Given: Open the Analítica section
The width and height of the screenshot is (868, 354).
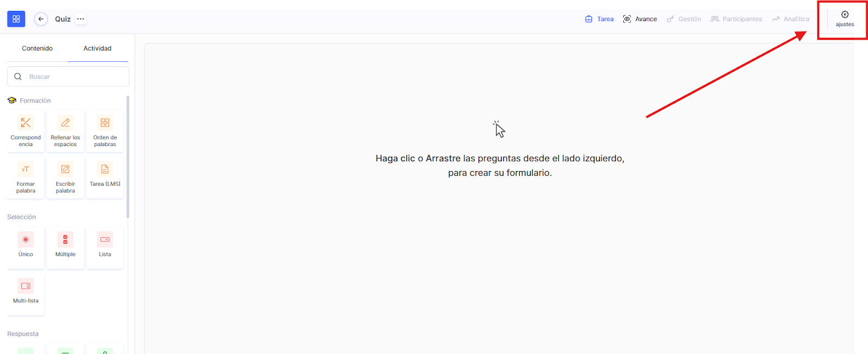Looking at the screenshot, I should tap(790, 19).
